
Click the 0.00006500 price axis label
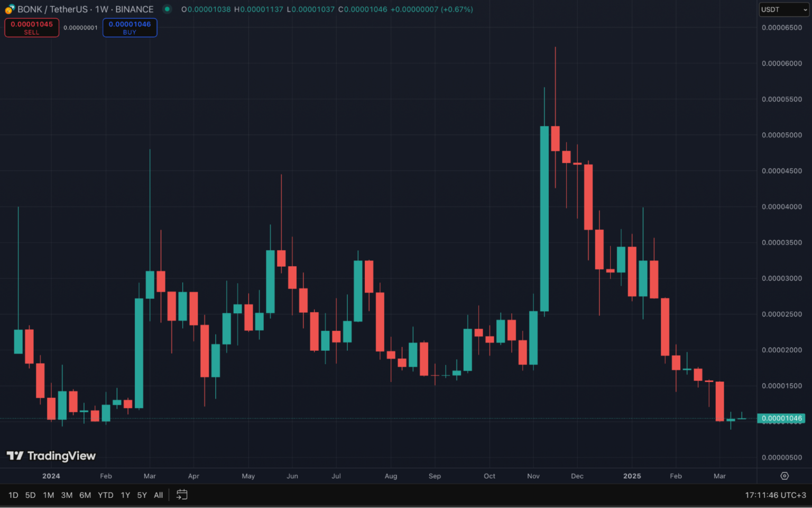[x=782, y=28]
